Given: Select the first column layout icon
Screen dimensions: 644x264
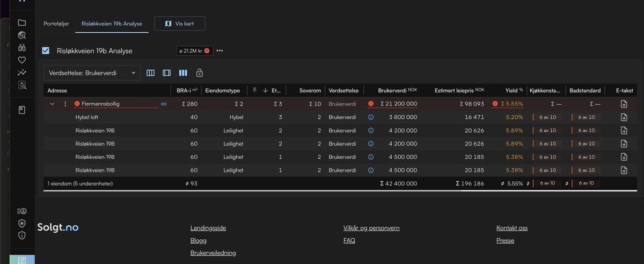Looking at the screenshot, I should [151, 73].
